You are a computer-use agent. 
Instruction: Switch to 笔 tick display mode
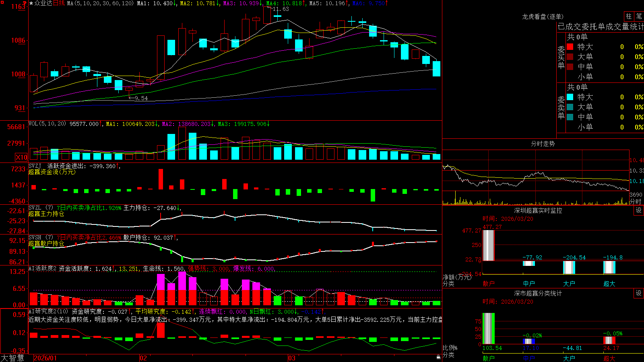point(639,16)
